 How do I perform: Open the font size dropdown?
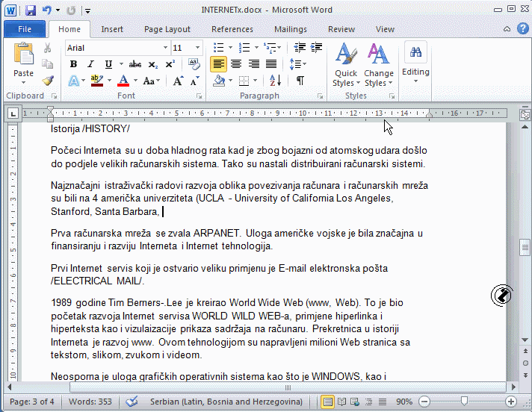[198, 48]
